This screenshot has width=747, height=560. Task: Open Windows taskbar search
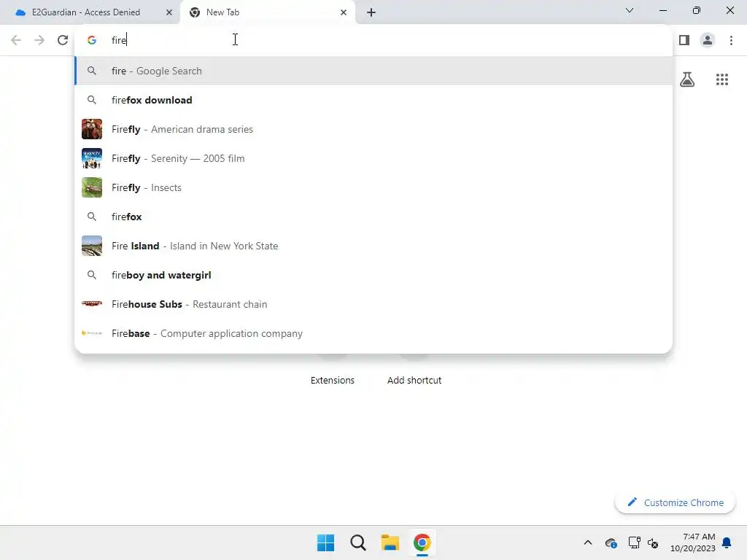(x=357, y=542)
